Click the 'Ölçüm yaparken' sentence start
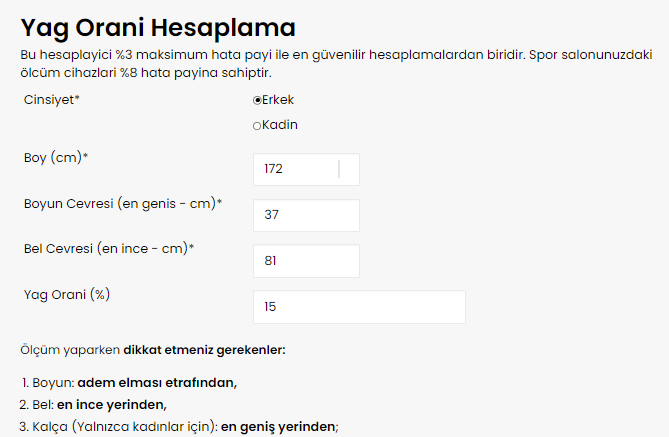The image size is (669, 437). click(70, 351)
